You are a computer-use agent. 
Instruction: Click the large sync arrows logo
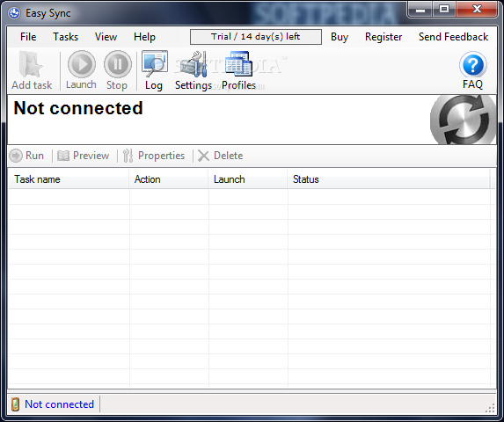tap(464, 120)
